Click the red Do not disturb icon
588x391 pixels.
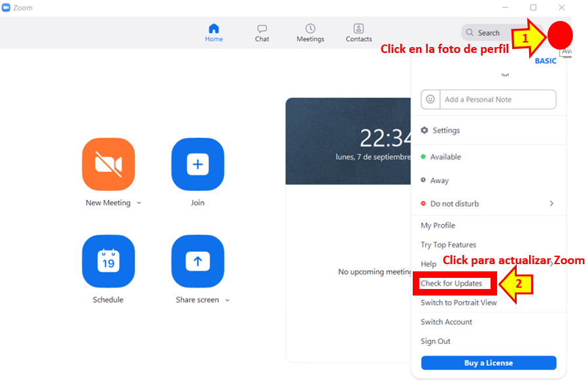[423, 203]
